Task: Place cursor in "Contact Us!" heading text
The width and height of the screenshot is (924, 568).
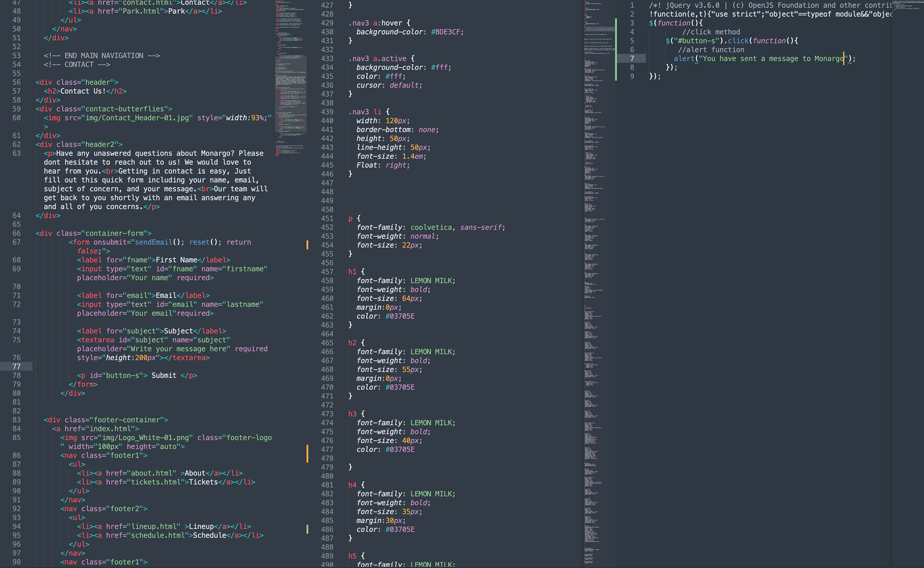Action: point(83,91)
